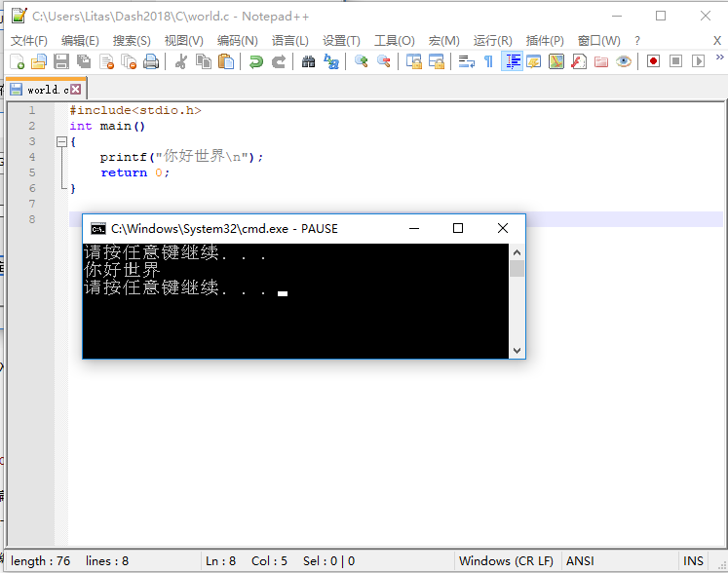
Task: Create a new file with the New icon
Action: 17,61
